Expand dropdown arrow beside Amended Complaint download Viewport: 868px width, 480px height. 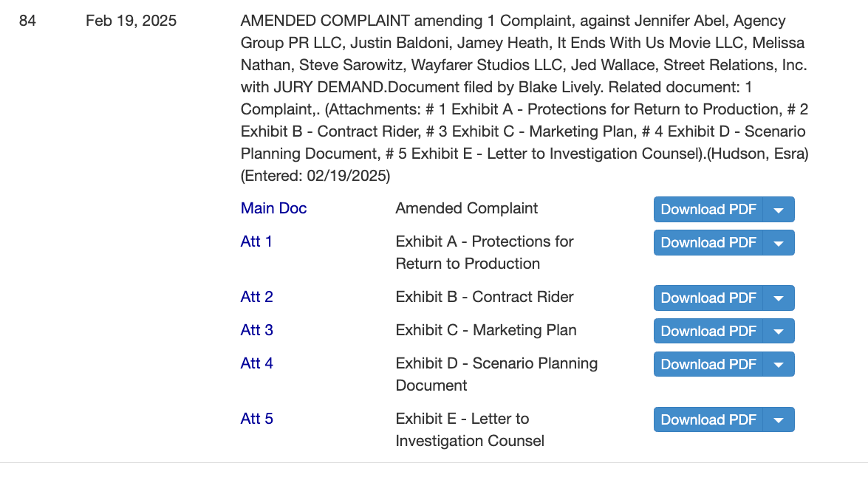[779, 209]
